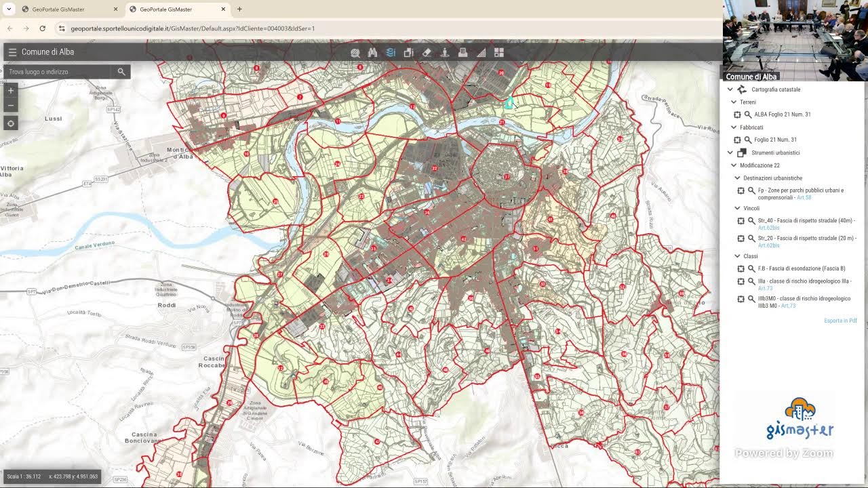Select the measure triangle ruler tool
The width and height of the screenshot is (868, 488).
click(481, 52)
